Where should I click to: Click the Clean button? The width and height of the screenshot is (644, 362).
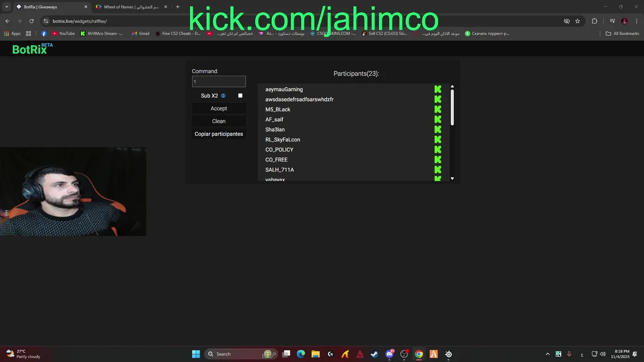(x=219, y=121)
